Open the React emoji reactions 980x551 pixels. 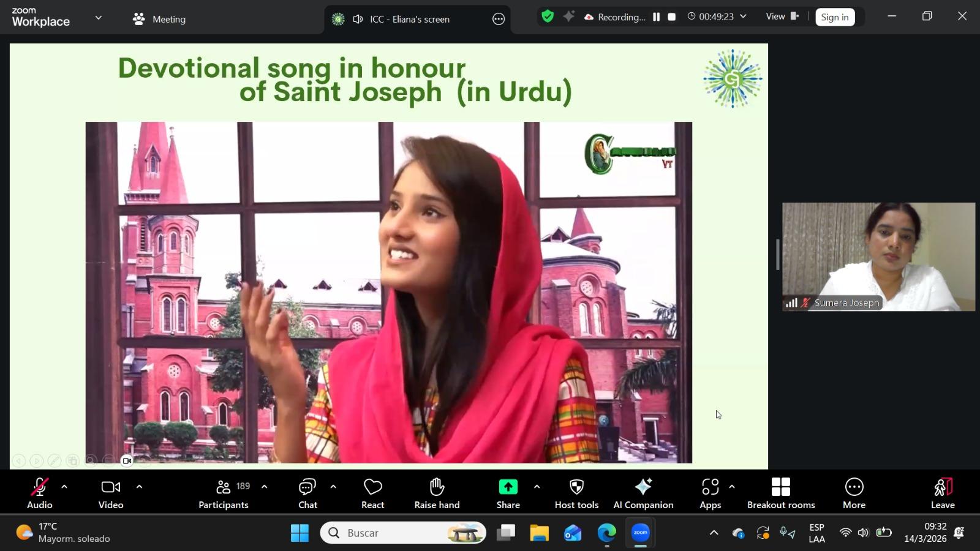[x=372, y=493]
